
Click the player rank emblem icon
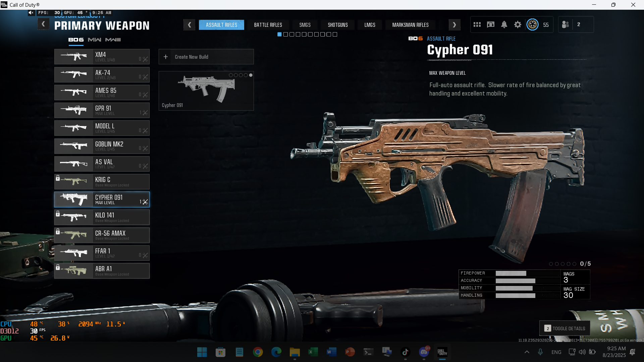[532, 24]
